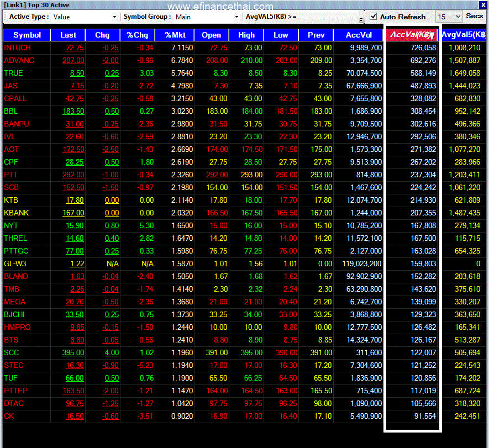Sort by the Low column header
This screenshot has height=448, width=489.
click(x=281, y=35)
